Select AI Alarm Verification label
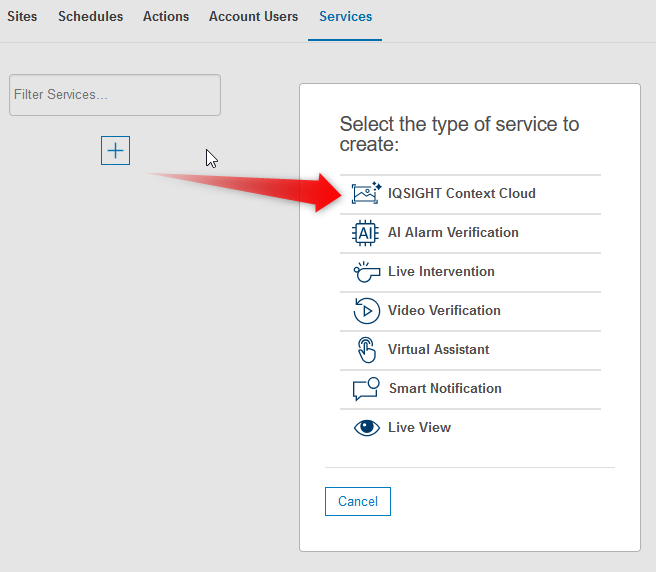 [x=453, y=232]
